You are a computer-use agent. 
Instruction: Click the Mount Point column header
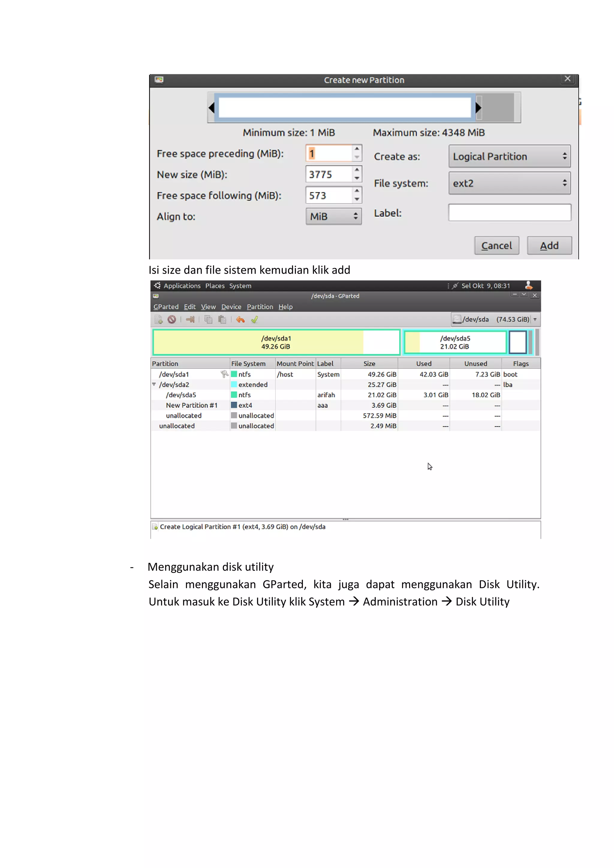point(295,363)
